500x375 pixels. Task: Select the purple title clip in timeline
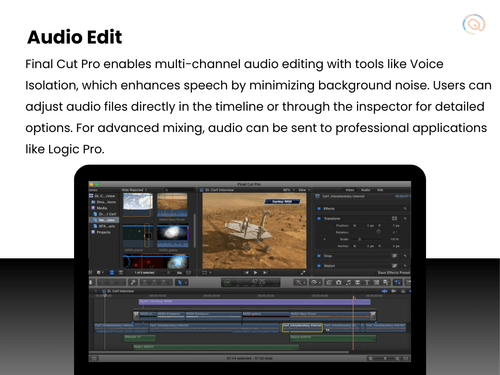coord(255,302)
